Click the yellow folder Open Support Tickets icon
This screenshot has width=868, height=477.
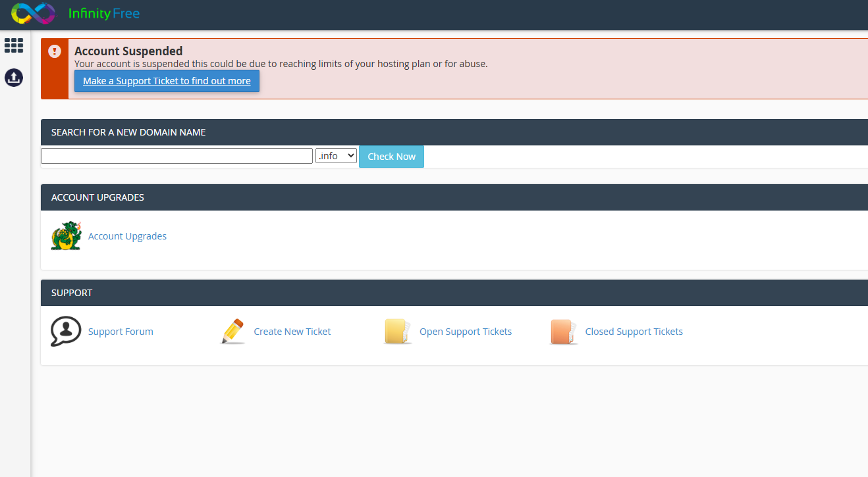click(x=398, y=332)
